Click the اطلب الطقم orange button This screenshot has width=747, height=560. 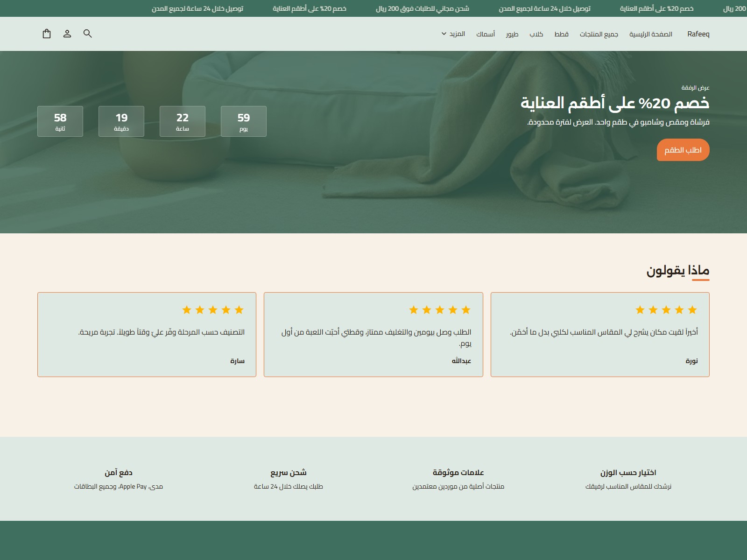coord(683,150)
